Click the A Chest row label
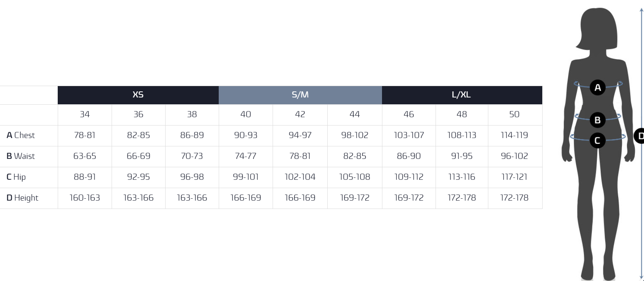The height and width of the screenshot is (281, 644). click(x=21, y=135)
